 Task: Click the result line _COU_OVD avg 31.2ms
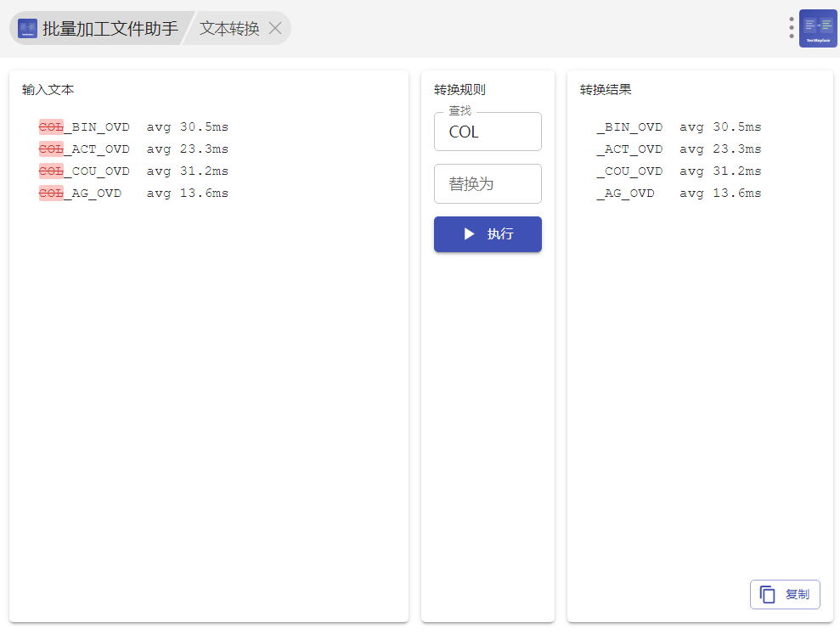(679, 171)
